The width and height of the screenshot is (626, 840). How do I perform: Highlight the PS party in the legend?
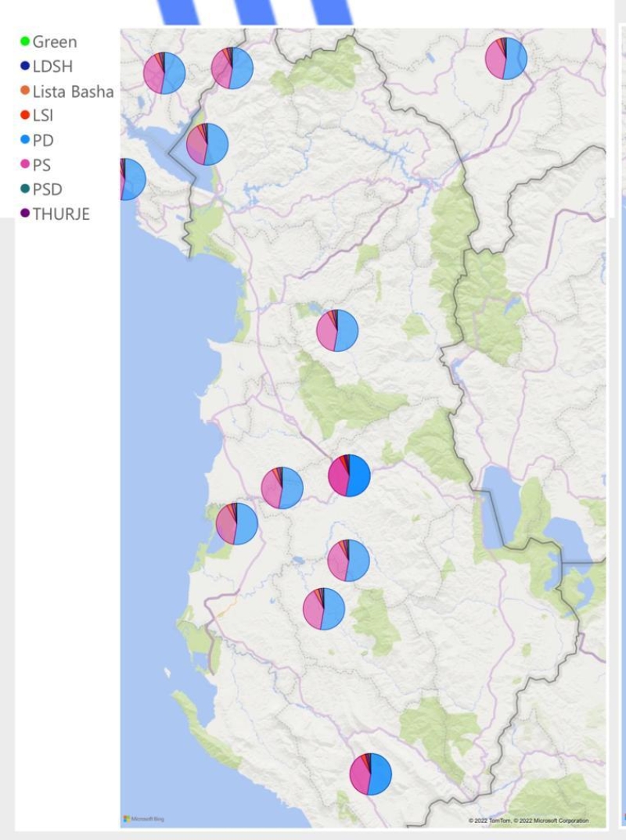click(41, 165)
